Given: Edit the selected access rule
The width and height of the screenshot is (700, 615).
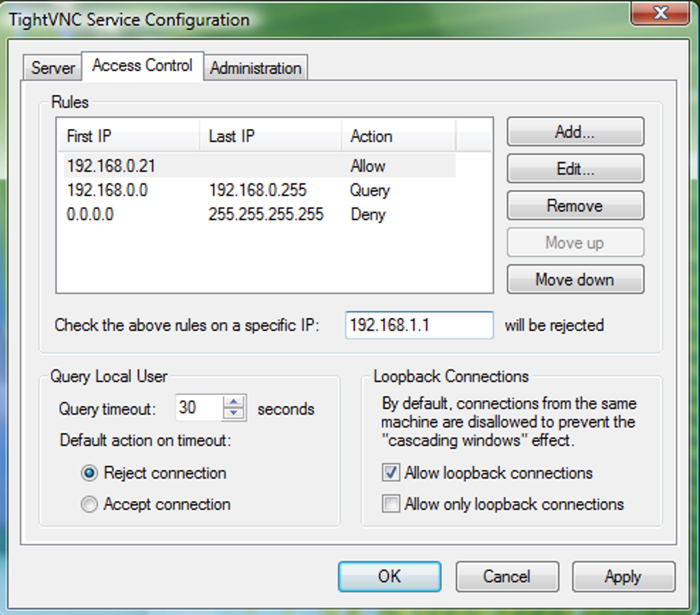Looking at the screenshot, I should (575, 169).
